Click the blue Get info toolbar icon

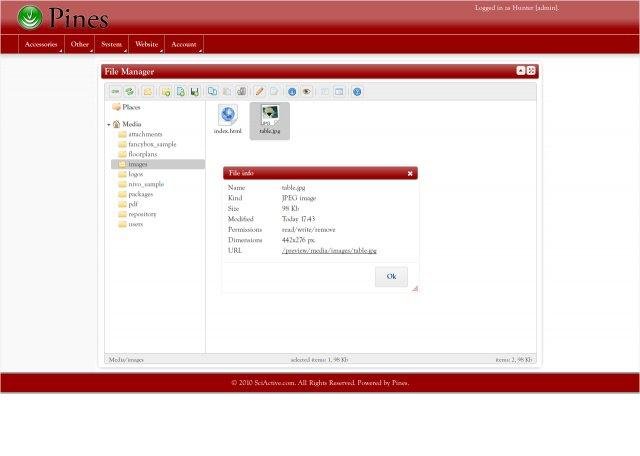[x=292, y=91]
